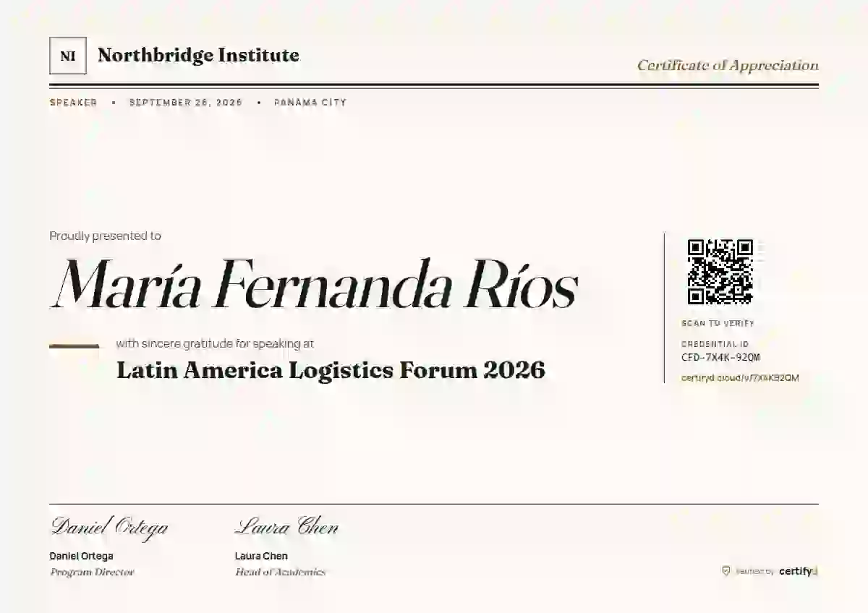The width and height of the screenshot is (868, 613).
Task: Click the 'Proudly presented to' line
Action: [x=106, y=236]
